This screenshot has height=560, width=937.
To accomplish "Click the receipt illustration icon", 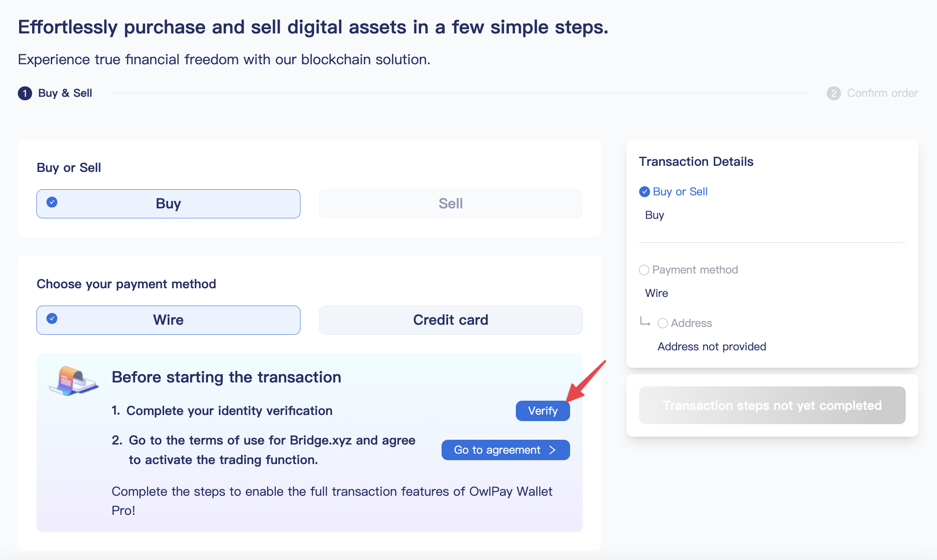I will pos(74,381).
